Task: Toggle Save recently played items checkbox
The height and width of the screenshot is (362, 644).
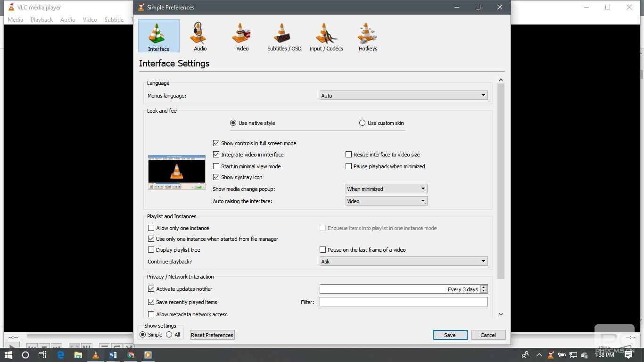Action: click(x=151, y=302)
